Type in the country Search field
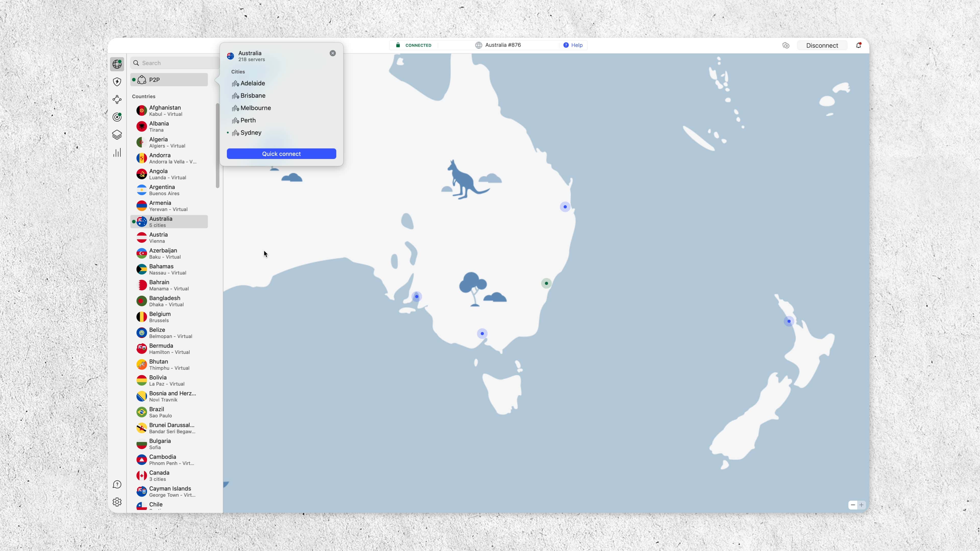 (x=173, y=62)
